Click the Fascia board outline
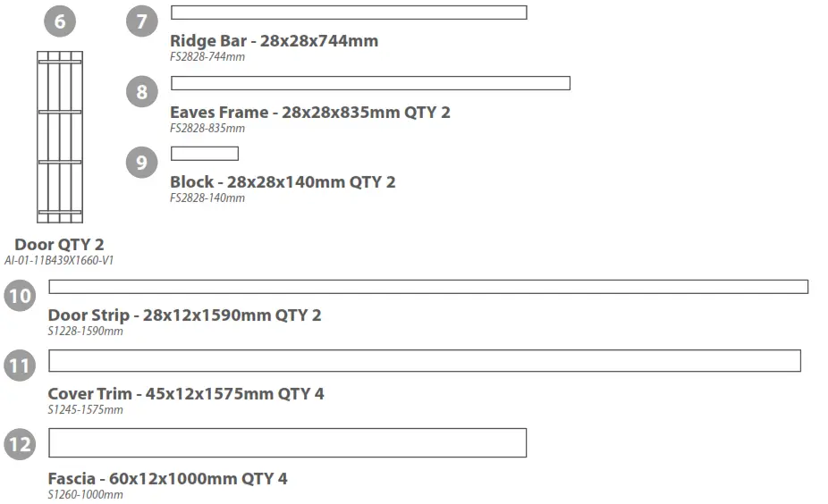Screen dimensions: 828x504 coord(286,442)
